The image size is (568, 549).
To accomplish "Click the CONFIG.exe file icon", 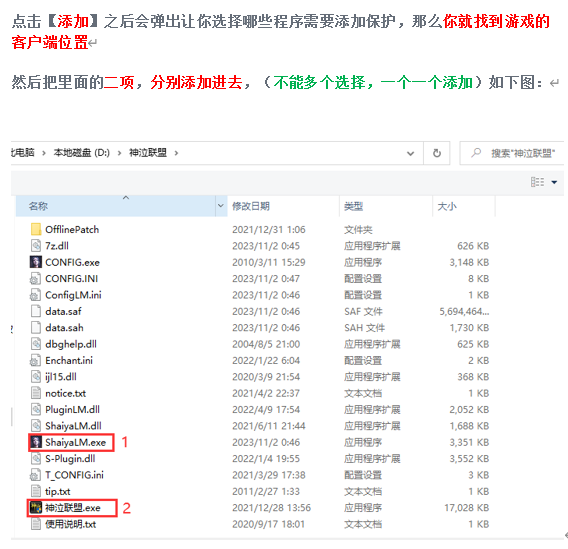I will 36,262.
